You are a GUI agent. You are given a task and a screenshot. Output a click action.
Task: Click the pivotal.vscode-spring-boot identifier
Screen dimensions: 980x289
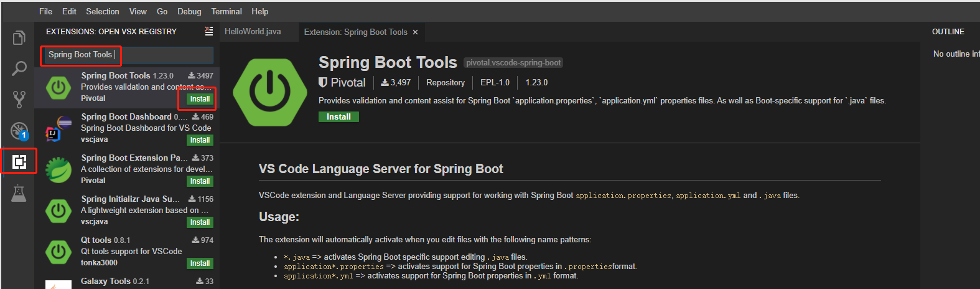click(513, 63)
